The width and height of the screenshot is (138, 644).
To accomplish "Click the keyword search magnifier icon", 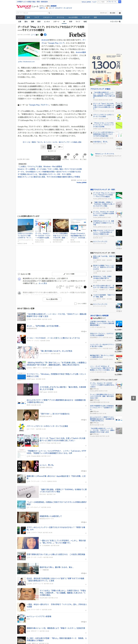I will [x=49, y=13].
